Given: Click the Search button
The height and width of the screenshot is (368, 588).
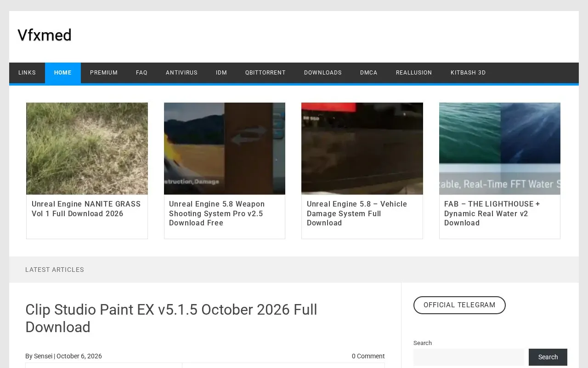Looking at the screenshot, I should click(x=548, y=357).
